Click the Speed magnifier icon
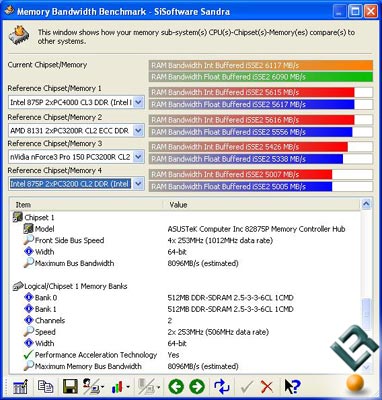This screenshot has height=400, width=382. (x=29, y=332)
